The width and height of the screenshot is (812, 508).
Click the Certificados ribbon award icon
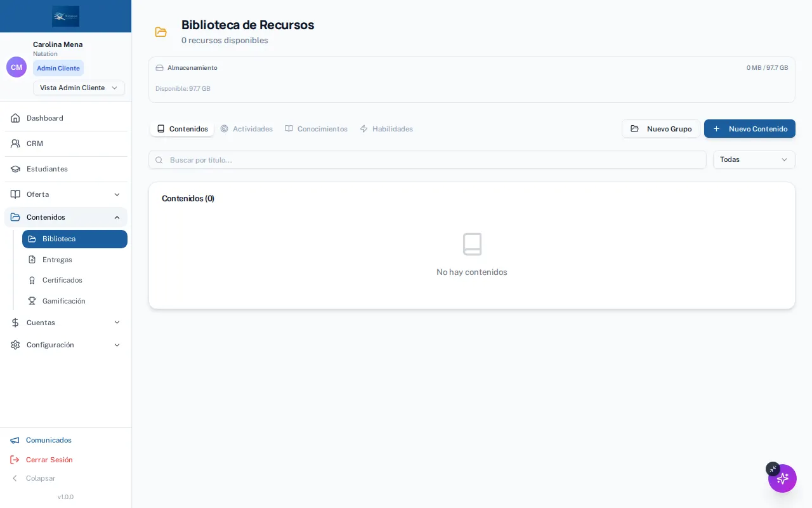32,280
